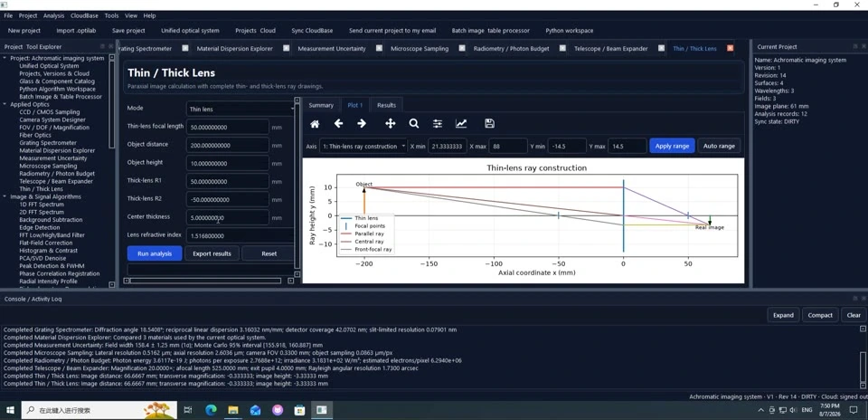Focus the X min range field
The height and width of the screenshot is (420, 868).
448,147
